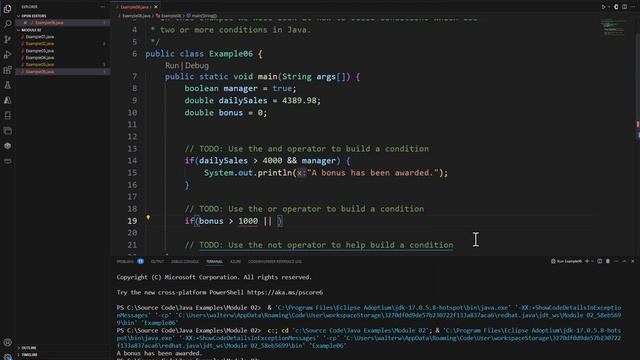Click line number 19 in the gutter

point(132,221)
